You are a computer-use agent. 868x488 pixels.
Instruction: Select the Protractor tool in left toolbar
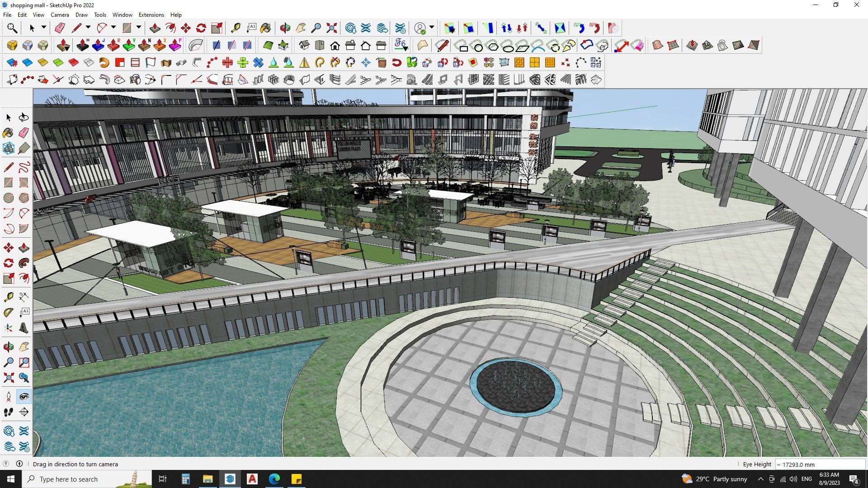(x=8, y=312)
